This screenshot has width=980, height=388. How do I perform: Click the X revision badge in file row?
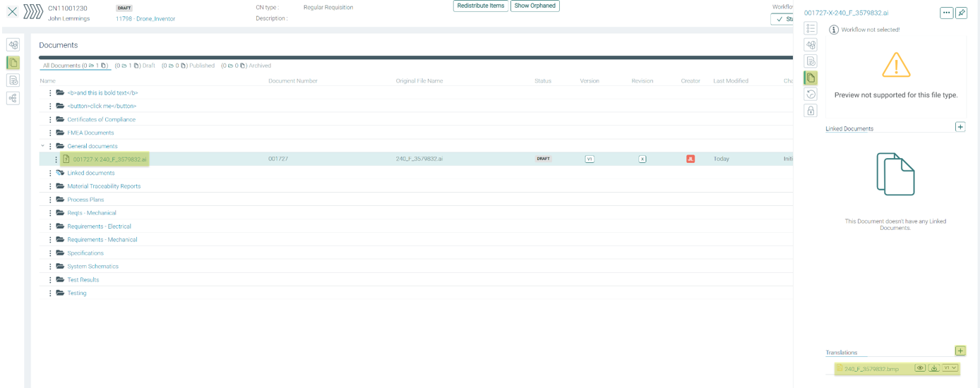643,159
